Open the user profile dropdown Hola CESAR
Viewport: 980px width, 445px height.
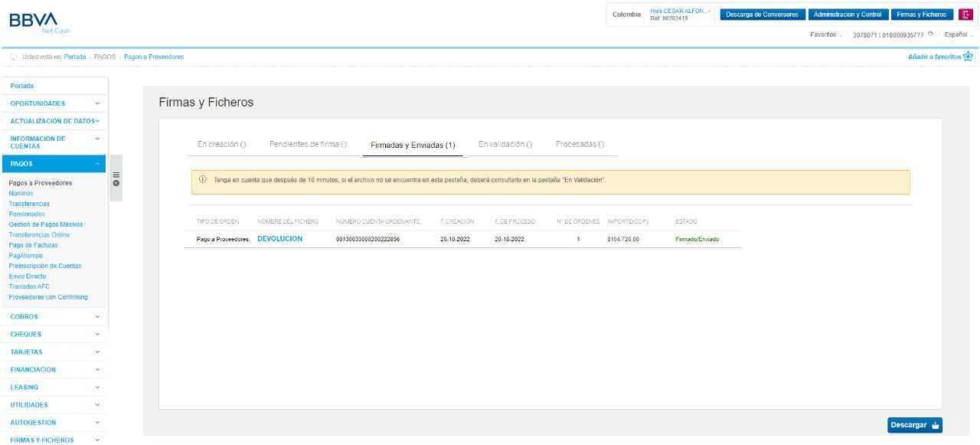[x=680, y=15]
